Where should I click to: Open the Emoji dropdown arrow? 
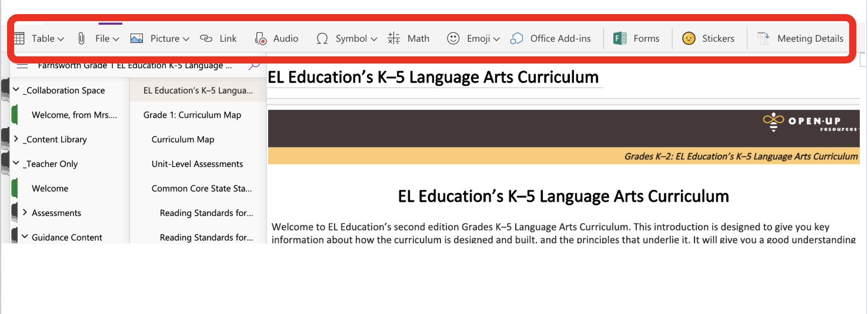[x=496, y=39]
